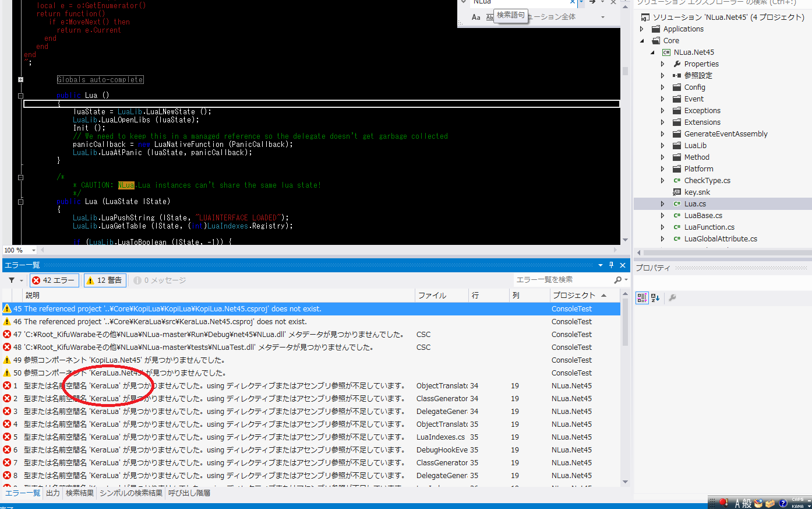812x509 pixels.
Task: Switch to the エラー一覧 tab
Action: coord(23,493)
